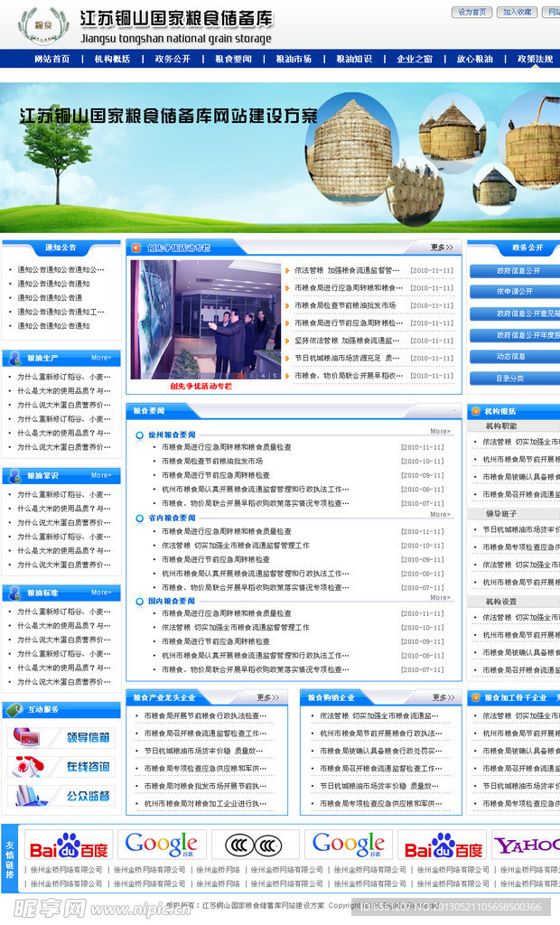The width and height of the screenshot is (560, 925).
Task: Click the 设为首页 button at top
Action: pos(471,13)
